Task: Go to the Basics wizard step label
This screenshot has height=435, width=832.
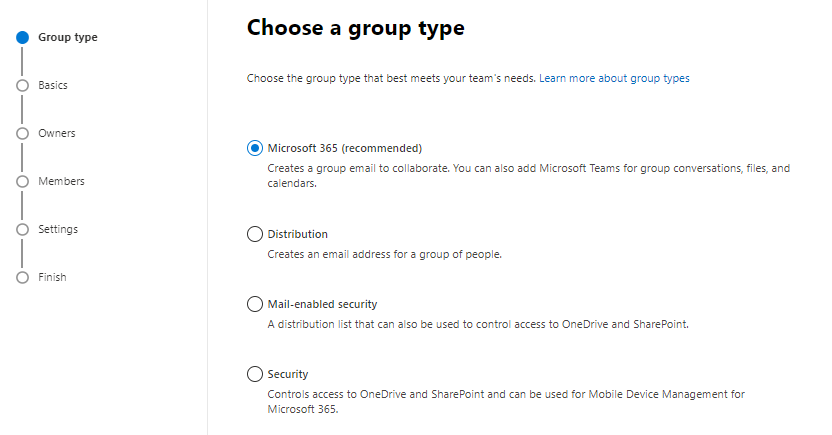Action: pos(53,86)
